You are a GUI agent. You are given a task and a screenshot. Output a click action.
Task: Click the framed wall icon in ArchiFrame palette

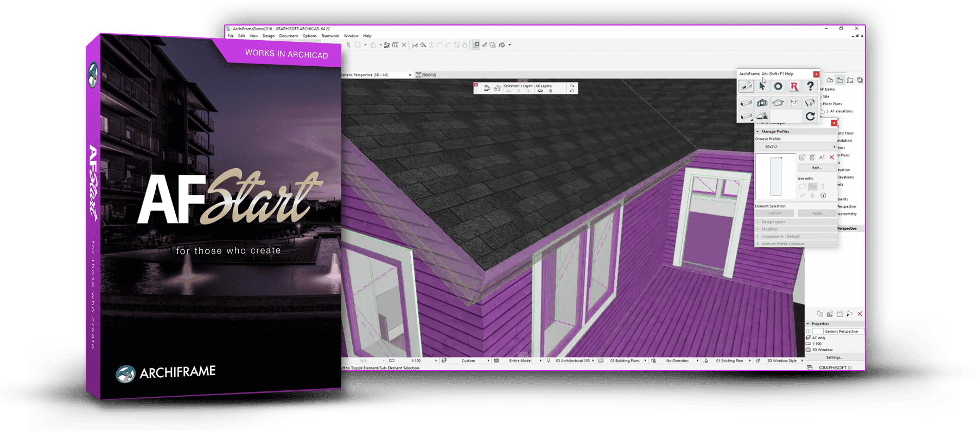click(762, 103)
